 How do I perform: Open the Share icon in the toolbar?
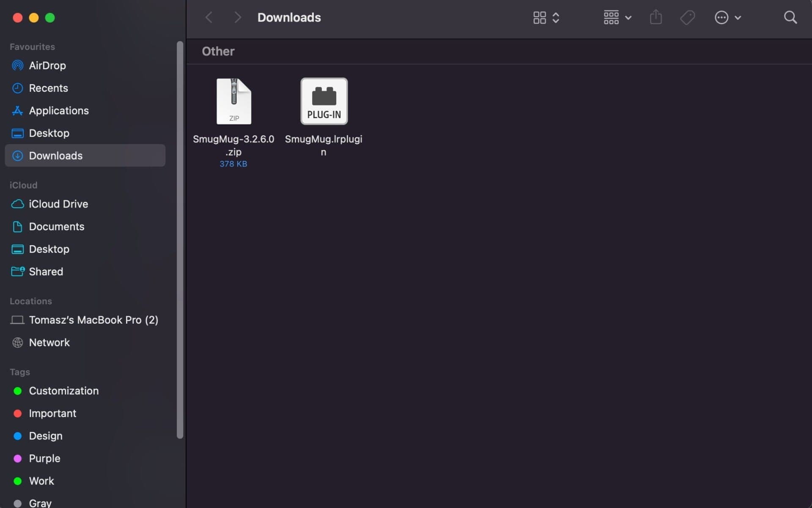pyautogui.click(x=655, y=17)
